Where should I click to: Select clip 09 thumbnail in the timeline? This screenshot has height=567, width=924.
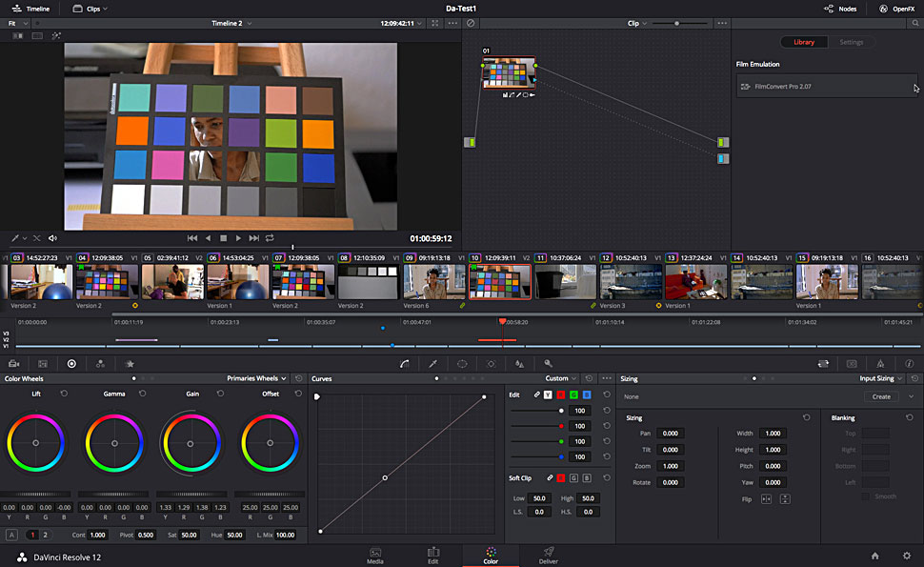click(x=433, y=282)
